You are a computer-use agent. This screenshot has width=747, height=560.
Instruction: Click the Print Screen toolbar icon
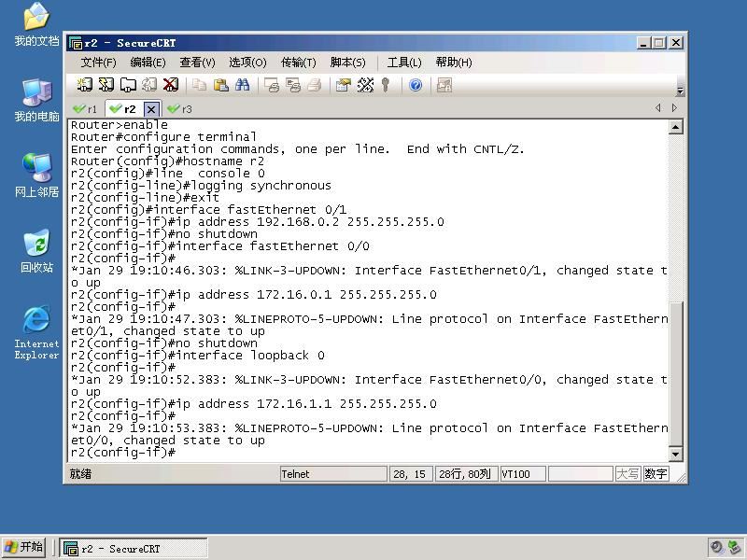[272, 85]
